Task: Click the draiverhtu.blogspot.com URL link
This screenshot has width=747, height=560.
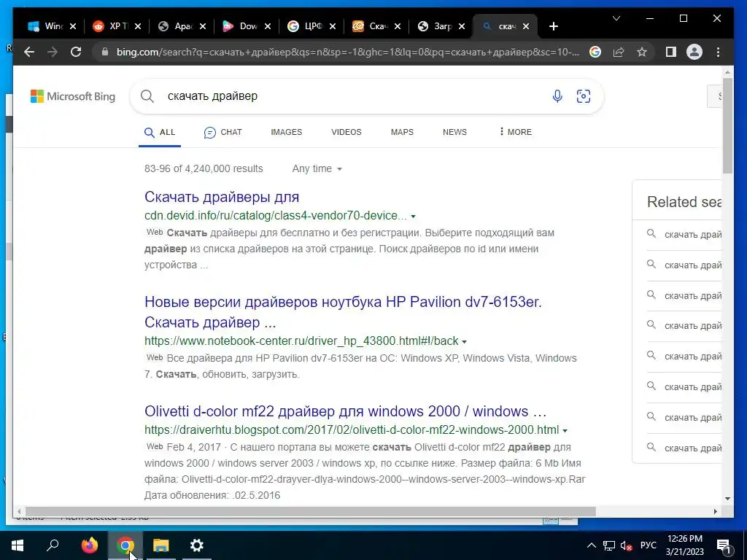Action: click(352, 430)
